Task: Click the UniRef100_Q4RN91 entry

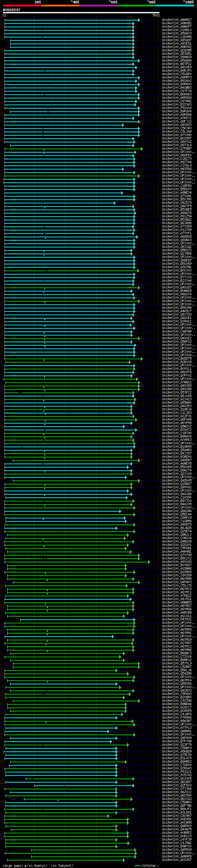Action: point(177,731)
